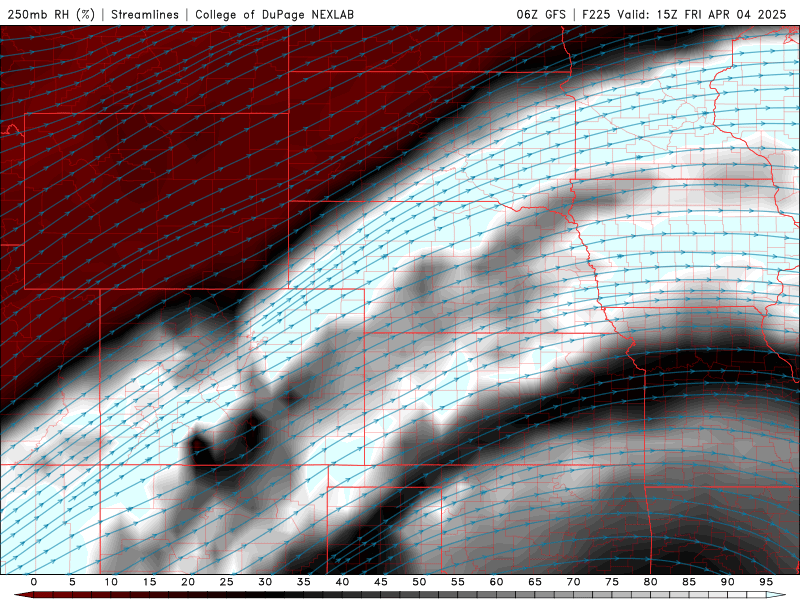Select the 0 value on the color scale
The width and height of the screenshot is (800, 600).
[x=34, y=582]
